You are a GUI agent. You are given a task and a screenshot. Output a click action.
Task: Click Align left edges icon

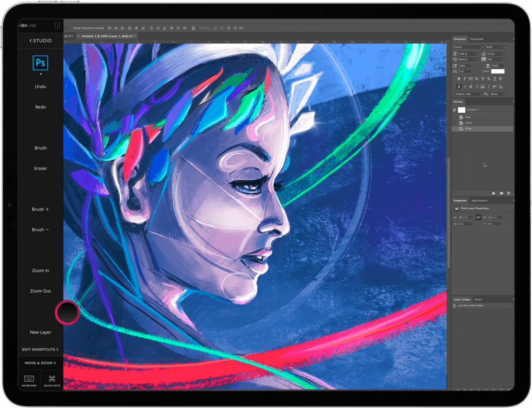(130, 28)
